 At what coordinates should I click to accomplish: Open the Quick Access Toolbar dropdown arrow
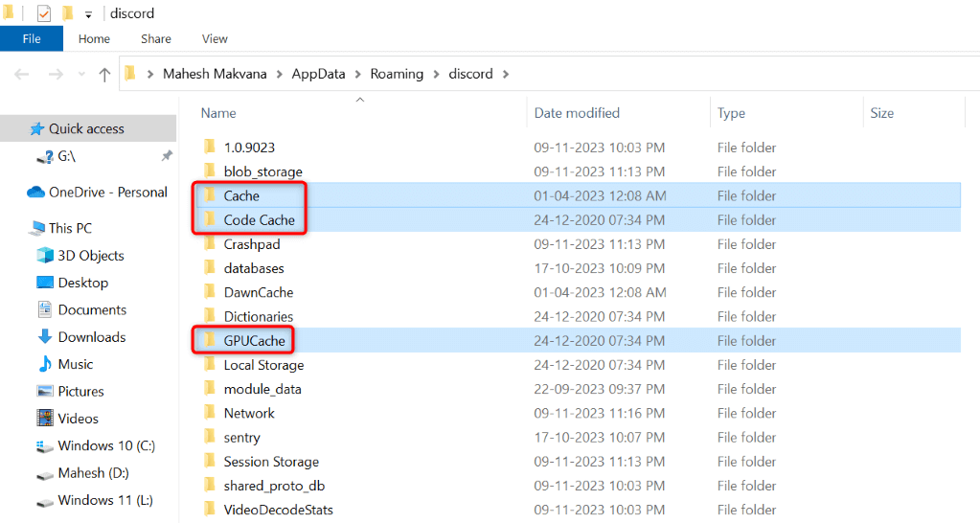point(88,14)
